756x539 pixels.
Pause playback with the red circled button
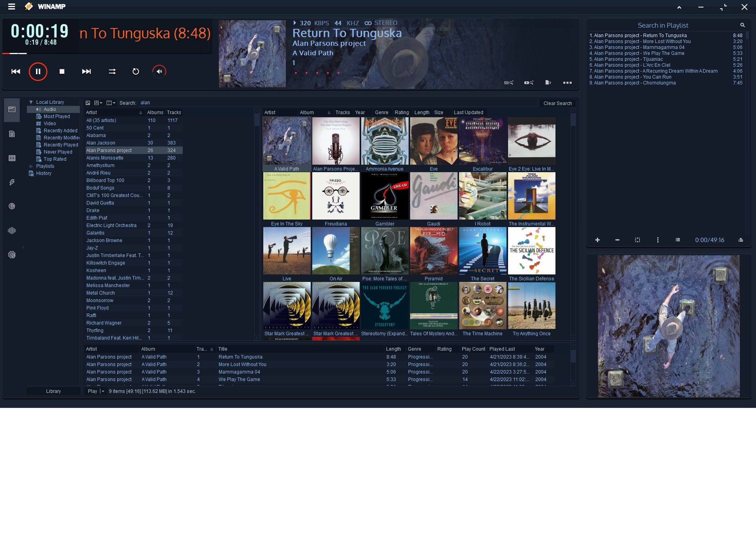pos(38,71)
